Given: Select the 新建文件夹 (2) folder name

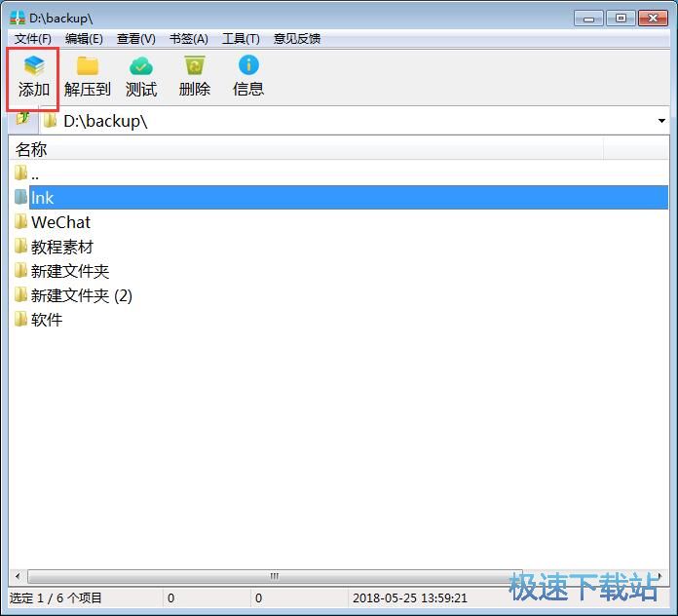Looking at the screenshot, I should [82, 295].
